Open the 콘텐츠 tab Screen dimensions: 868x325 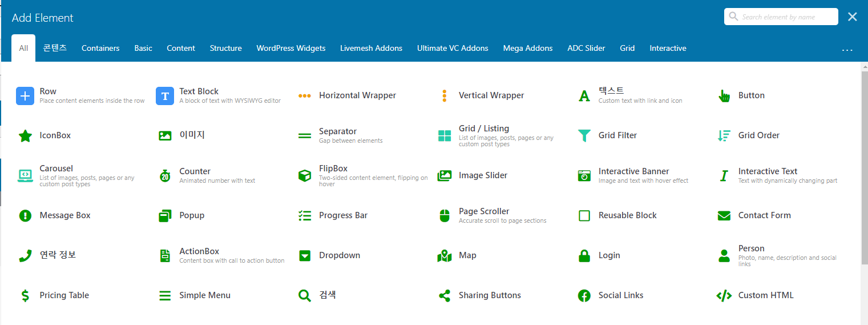click(55, 48)
